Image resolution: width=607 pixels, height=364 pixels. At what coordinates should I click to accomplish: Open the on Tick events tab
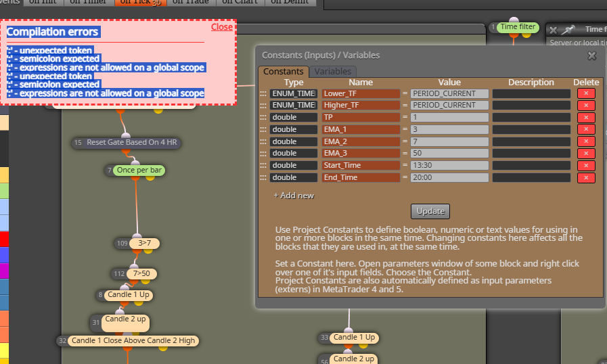click(141, 2)
